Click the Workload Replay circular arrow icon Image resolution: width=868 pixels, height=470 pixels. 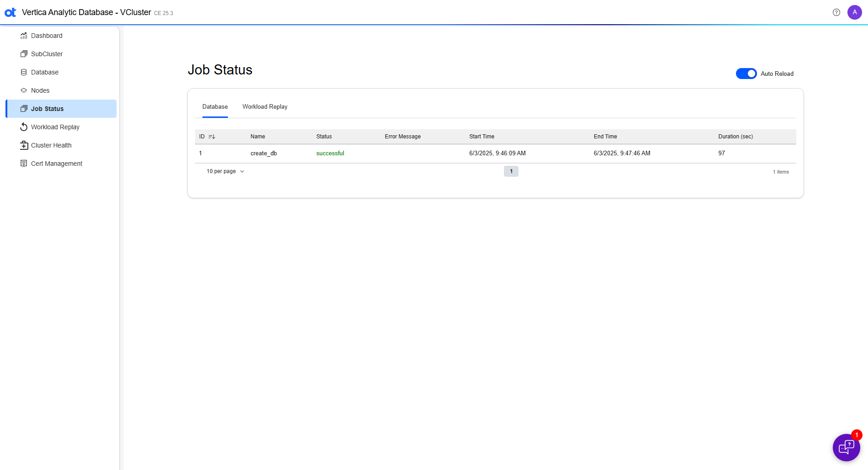click(x=24, y=127)
